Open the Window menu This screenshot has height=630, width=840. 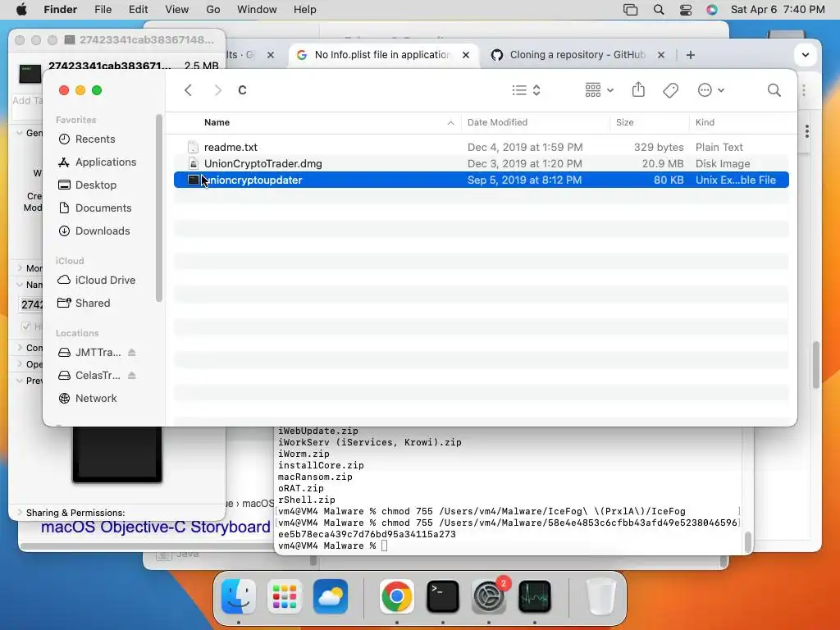257,10
